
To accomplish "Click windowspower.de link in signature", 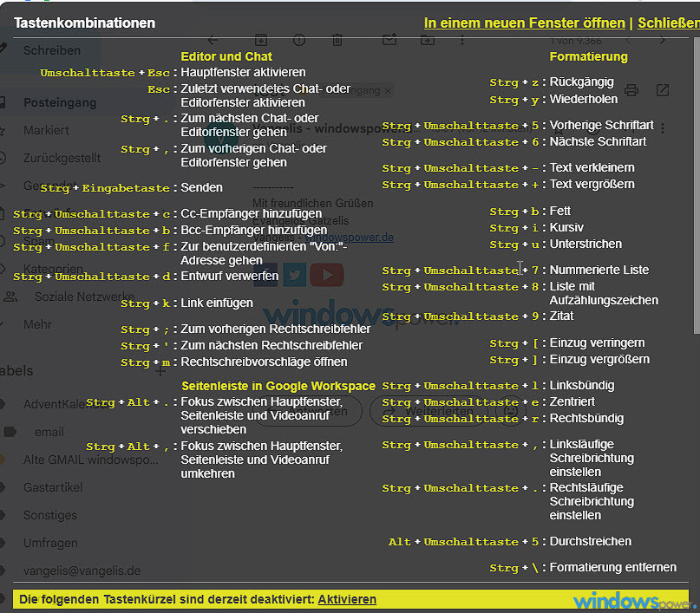I will point(349,238).
